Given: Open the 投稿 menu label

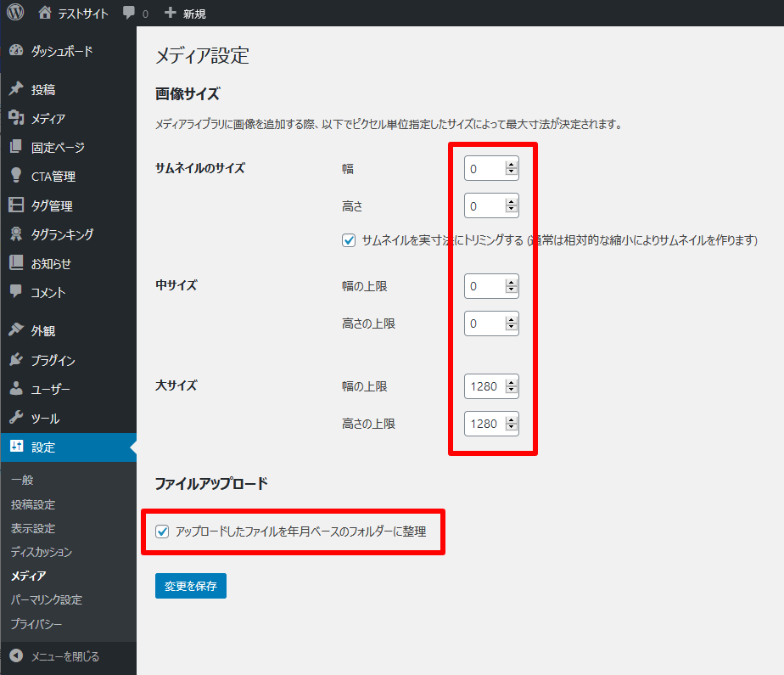Looking at the screenshot, I should (x=43, y=89).
